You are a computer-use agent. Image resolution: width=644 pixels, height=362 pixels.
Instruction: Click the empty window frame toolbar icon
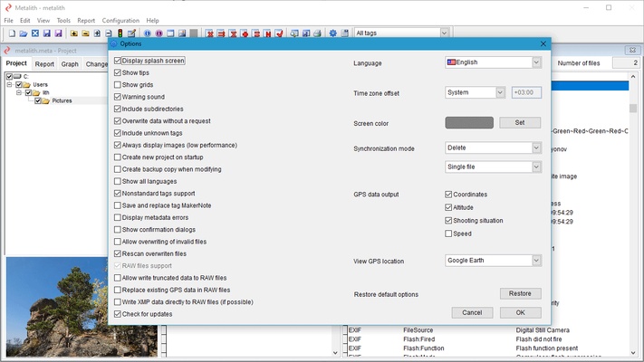click(170, 33)
